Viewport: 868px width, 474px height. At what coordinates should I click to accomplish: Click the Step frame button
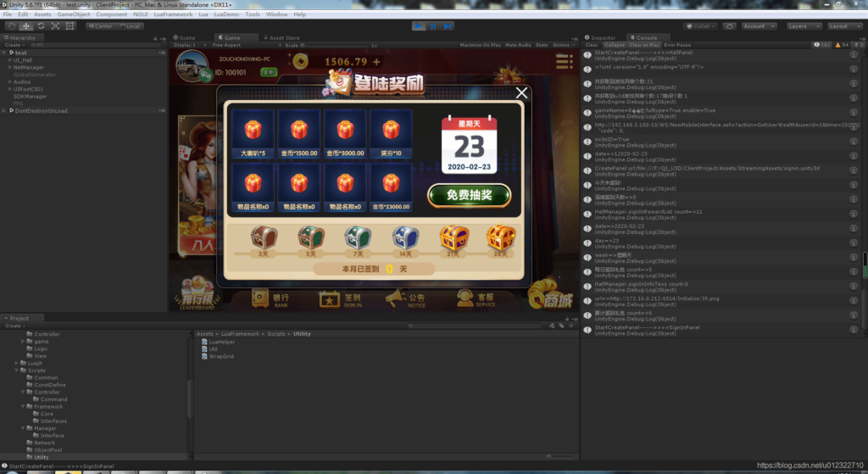pyautogui.click(x=449, y=26)
